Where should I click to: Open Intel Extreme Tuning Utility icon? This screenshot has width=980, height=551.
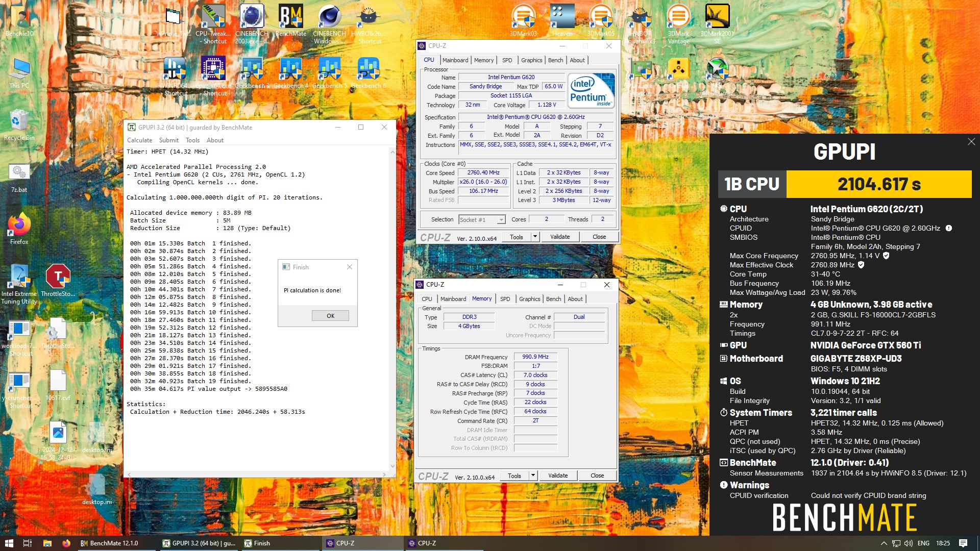[x=19, y=284]
